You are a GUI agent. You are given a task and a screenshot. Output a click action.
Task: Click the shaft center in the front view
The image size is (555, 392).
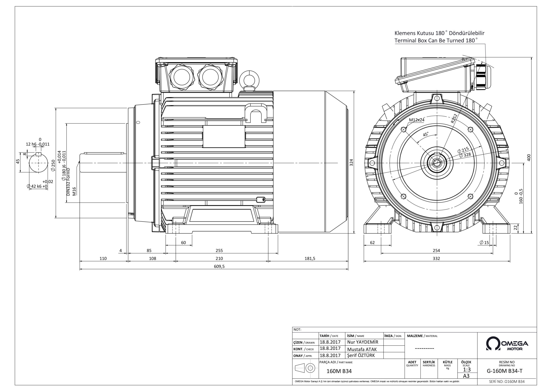click(437, 163)
